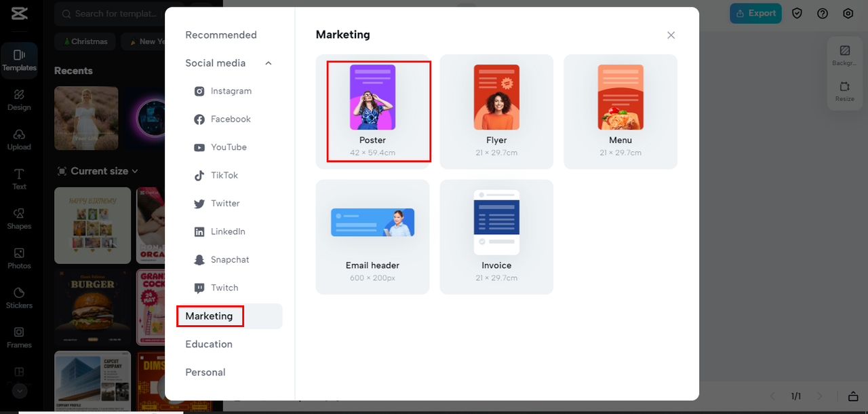
Task: Open the recent woman in field thumbnail
Action: pos(86,118)
